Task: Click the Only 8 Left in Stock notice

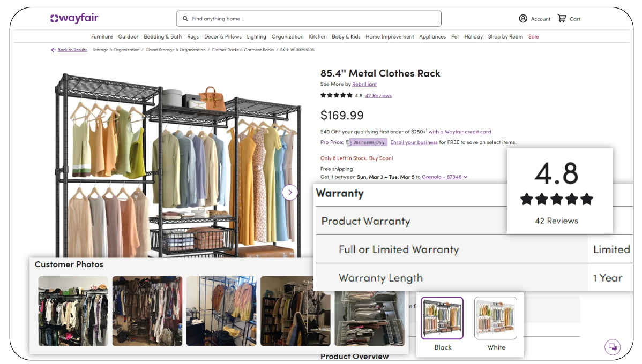Action: coord(356,158)
